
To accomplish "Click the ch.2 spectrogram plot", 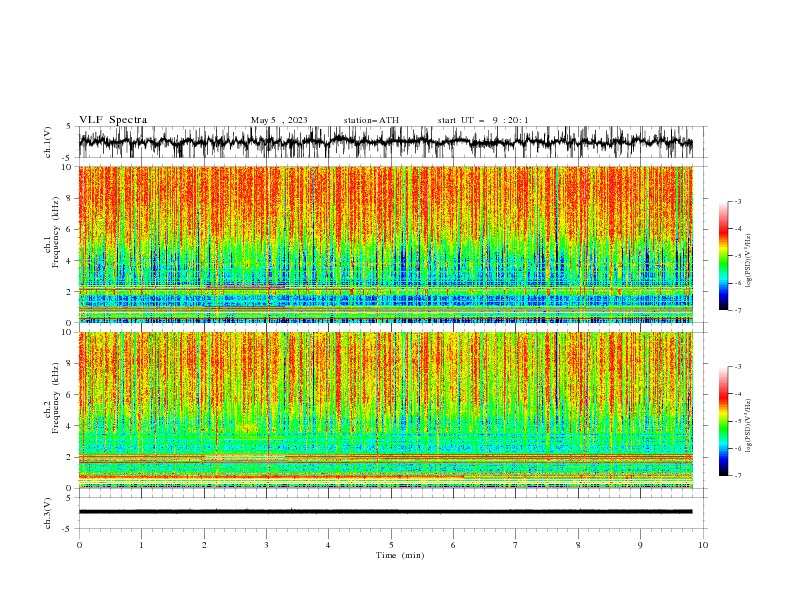I will point(385,410).
